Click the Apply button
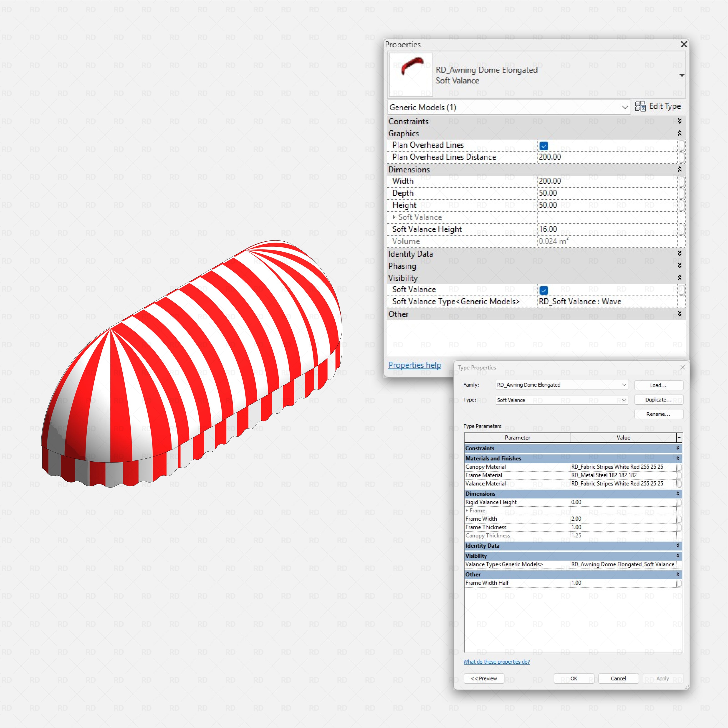This screenshot has width=728, height=728. (x=662, y=678)
